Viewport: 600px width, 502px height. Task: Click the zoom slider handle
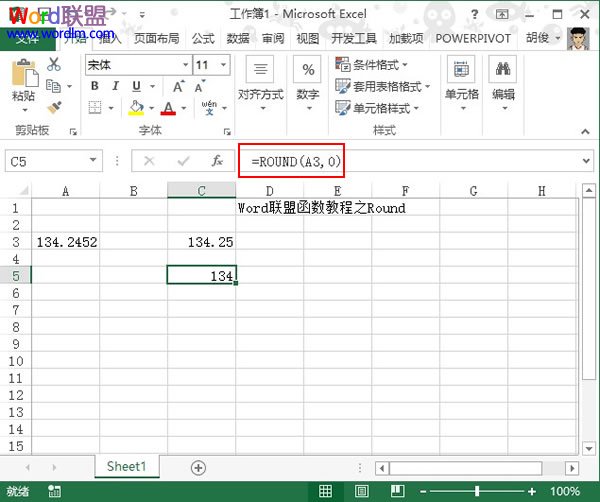click(x=477, y=491)
